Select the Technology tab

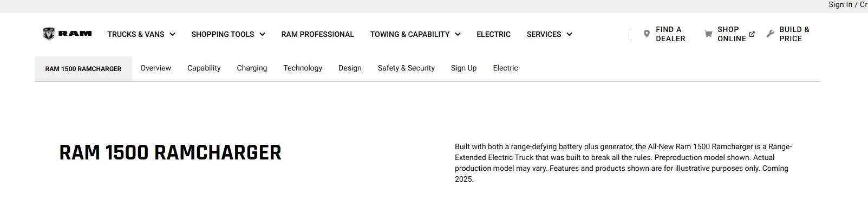[303, 68]
